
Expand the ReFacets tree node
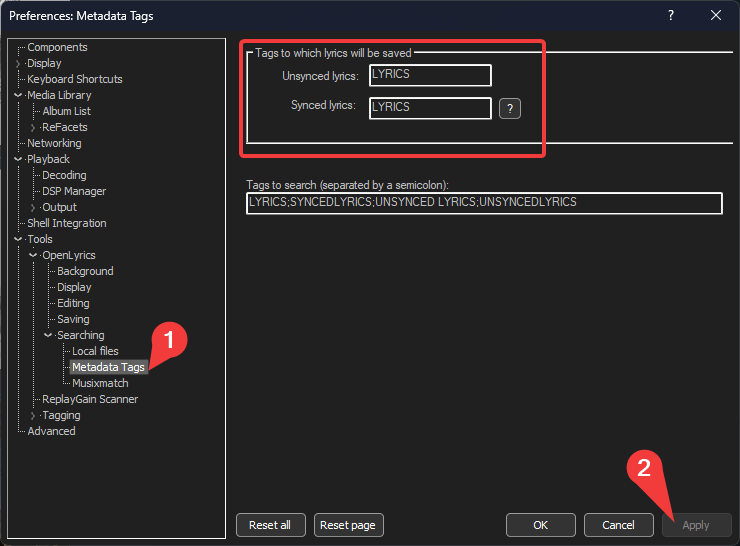(33, 128)
